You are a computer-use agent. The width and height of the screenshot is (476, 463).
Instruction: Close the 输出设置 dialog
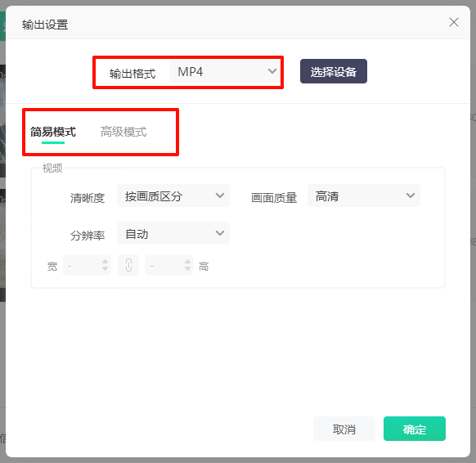pyautogui.click(x=454, y=22)
